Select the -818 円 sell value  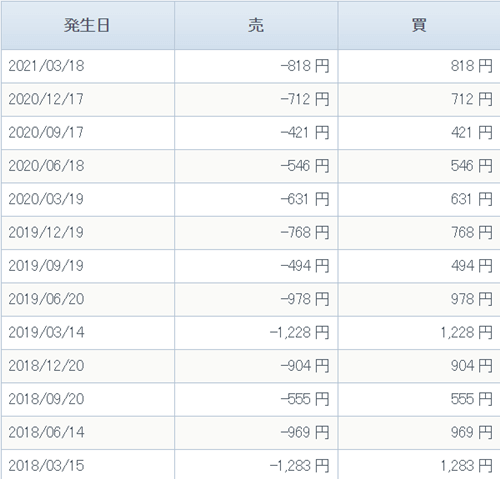305,66
